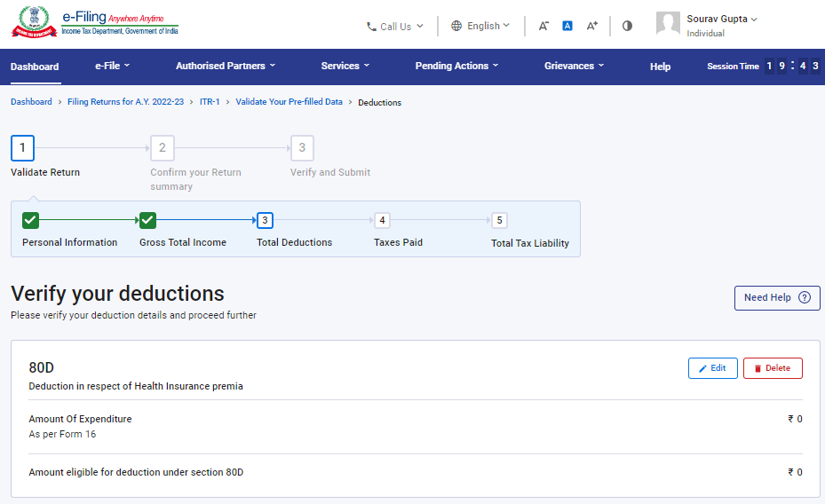Viewport: 825px width, 504px height.
Task: Click the 80D section title
Action: coord(41,367)
